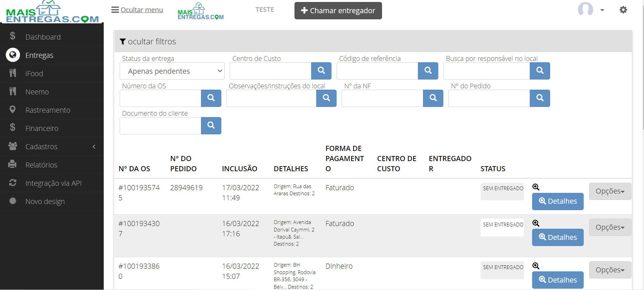Open Opções dropdown for order #1001935745
The width and height of the screenshot is (644, 290).
610,191
